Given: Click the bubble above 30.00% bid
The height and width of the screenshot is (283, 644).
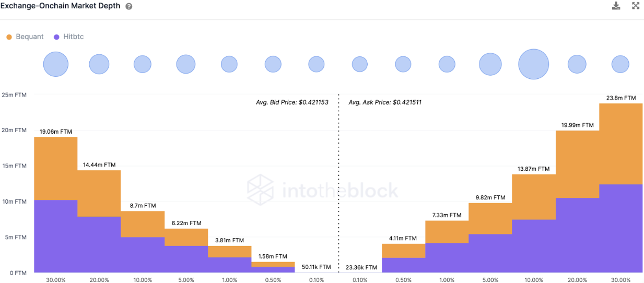Looking at the screenshot, I should tap(56, 64).
